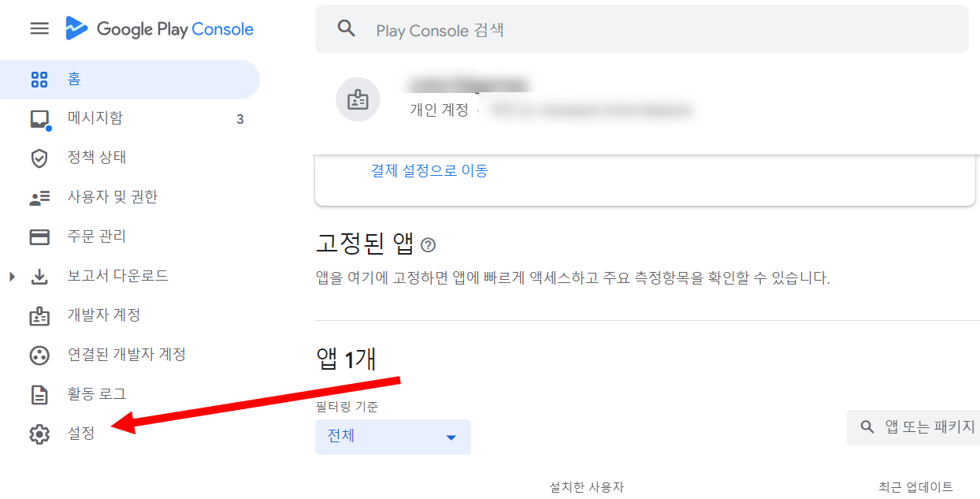
Task: Click the 주문 관리 card icon
Action: tap(39, 237)
